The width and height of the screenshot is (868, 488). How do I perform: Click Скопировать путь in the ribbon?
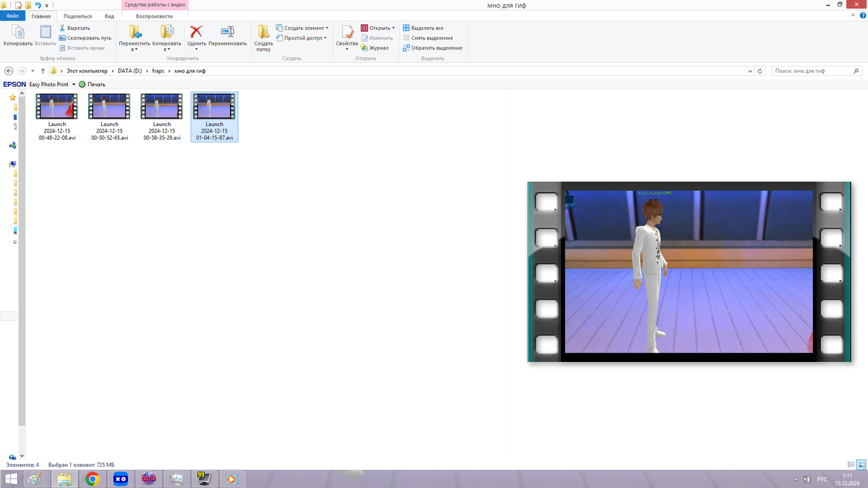pyautogui.click(x=85, y=38)
